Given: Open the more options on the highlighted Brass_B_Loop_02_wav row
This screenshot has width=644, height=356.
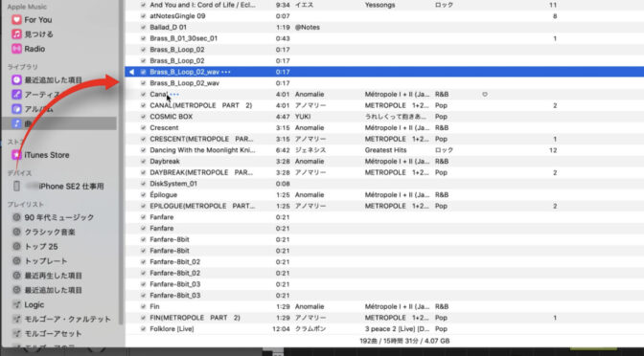Looking at the screenshot, I should click(226, 72).
